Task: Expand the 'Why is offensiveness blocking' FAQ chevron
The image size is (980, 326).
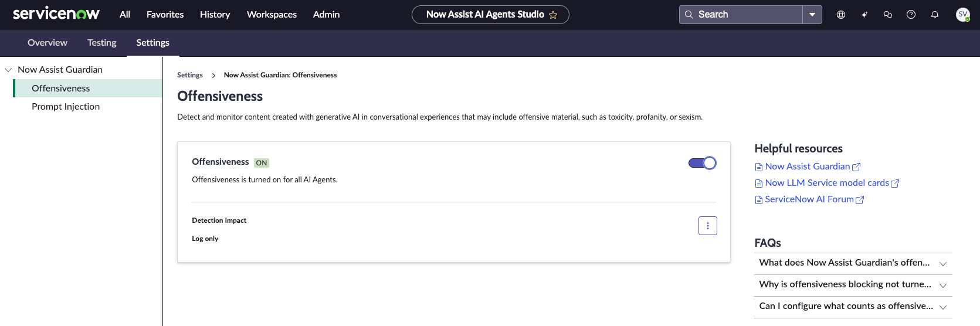Action: click(943, 286)
